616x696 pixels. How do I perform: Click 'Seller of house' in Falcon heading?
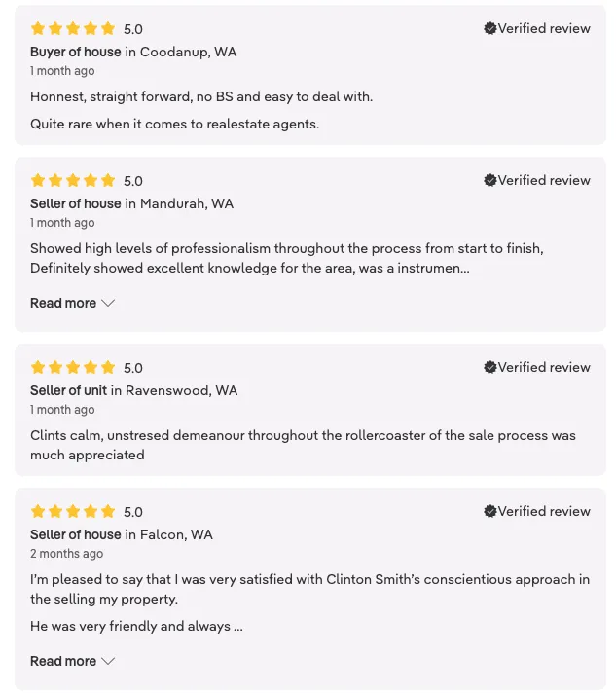pyautogui.click(x=76, y=534)
